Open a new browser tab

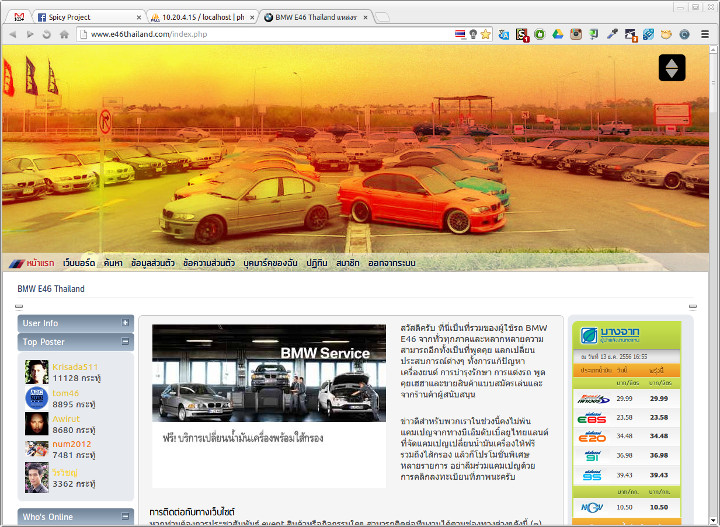(x=382, y=17)
